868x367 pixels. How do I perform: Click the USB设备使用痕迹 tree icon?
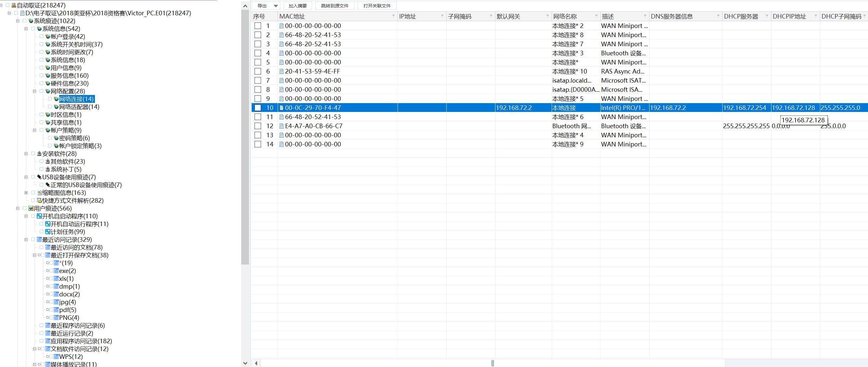[39, 177]
